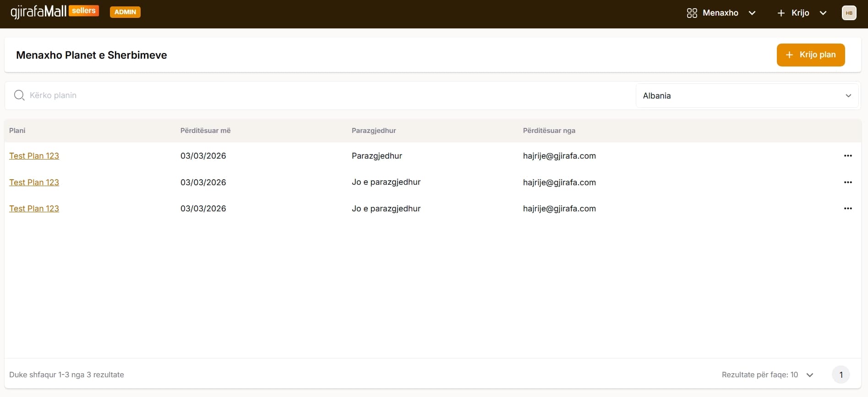Click the Parazgjedhur column header
The height and width of the screenshot is (397, 868).
click(x=374, y=131)
